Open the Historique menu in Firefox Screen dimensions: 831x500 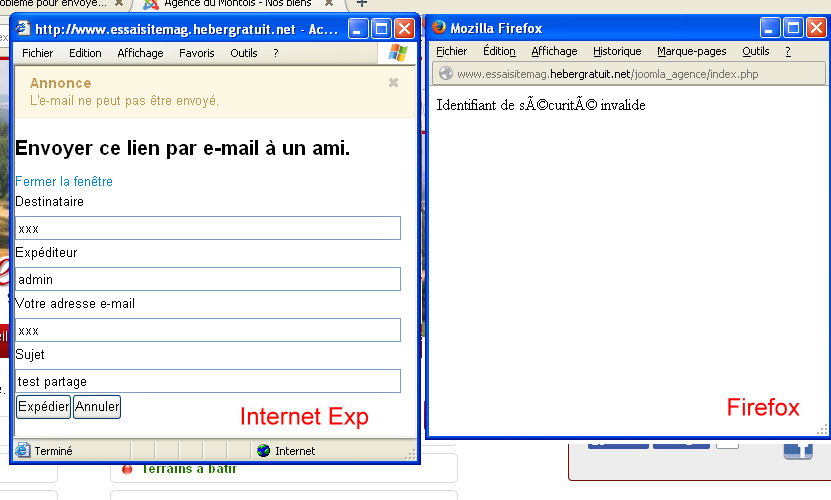coord(616,51)
